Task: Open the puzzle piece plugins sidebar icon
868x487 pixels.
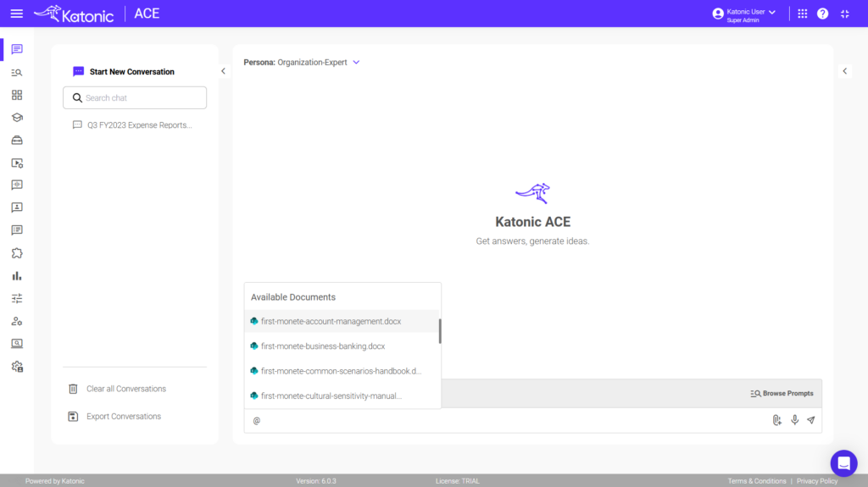Action: tap(17, 253)
